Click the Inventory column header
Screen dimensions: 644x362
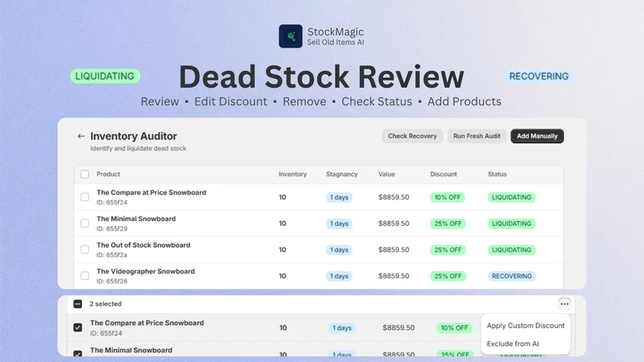click(x=292, y=174)
